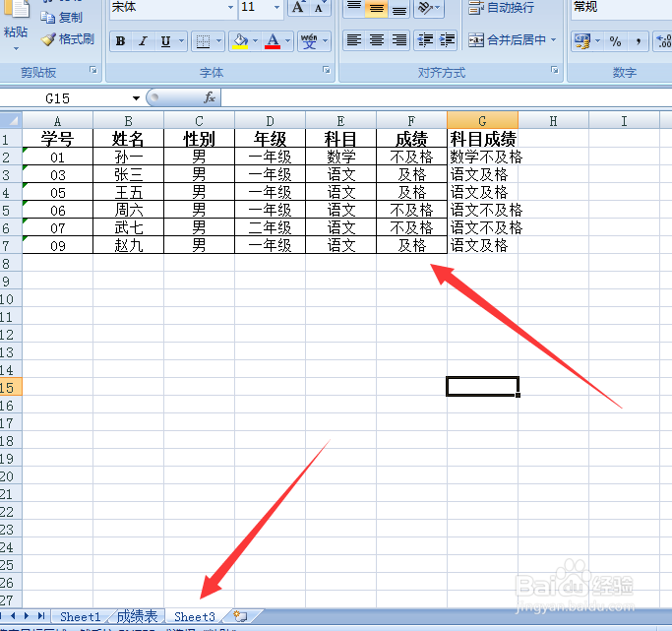This screenshot has height=631, width=672.
Task: Click the accounting number format icon
Action: pyautogui.click(x=582, y=41)
